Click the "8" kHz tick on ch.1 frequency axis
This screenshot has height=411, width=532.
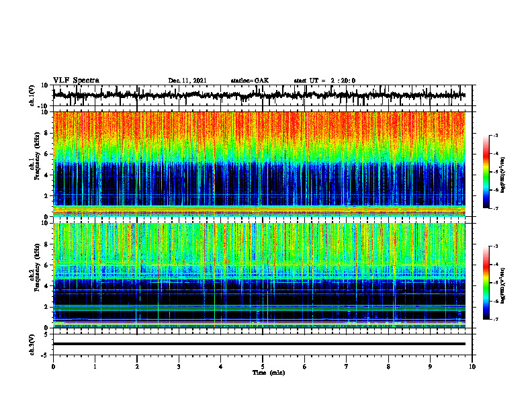(46, 133)
